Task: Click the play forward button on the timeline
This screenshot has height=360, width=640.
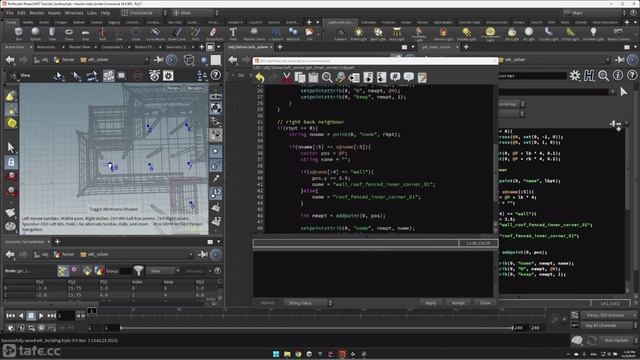Action: 41,316
